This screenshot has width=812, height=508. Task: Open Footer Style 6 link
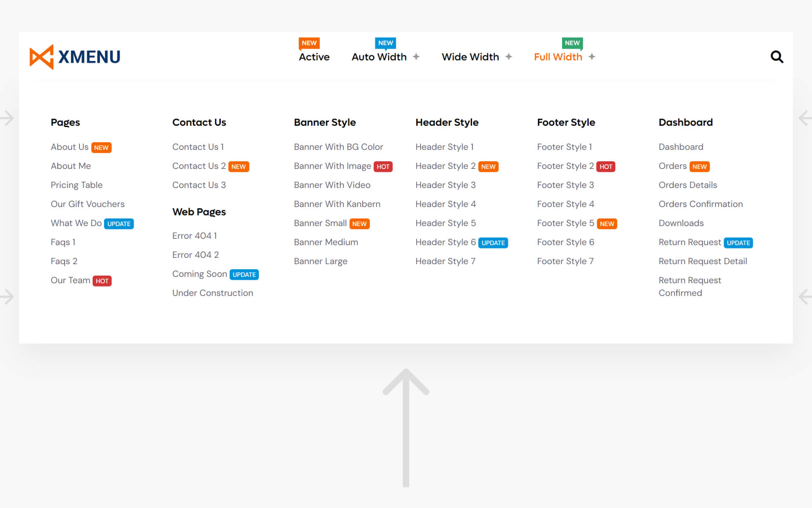point(565,242)
